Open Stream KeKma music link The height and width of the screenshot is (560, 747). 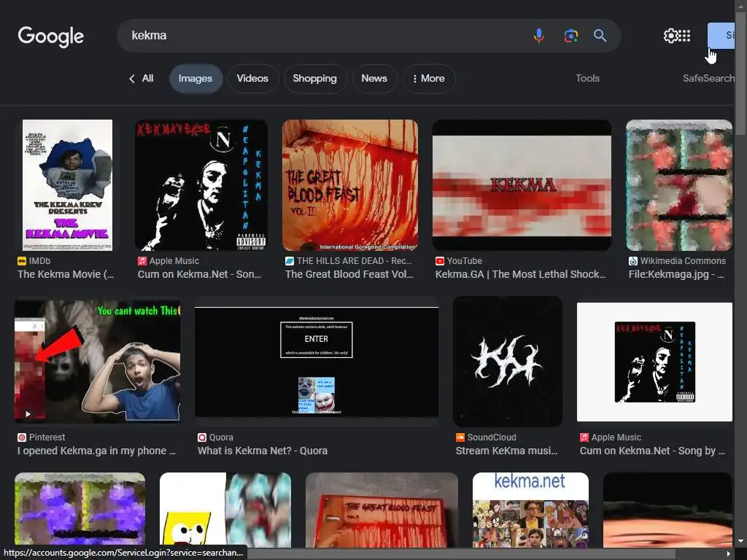pos(506,451)
